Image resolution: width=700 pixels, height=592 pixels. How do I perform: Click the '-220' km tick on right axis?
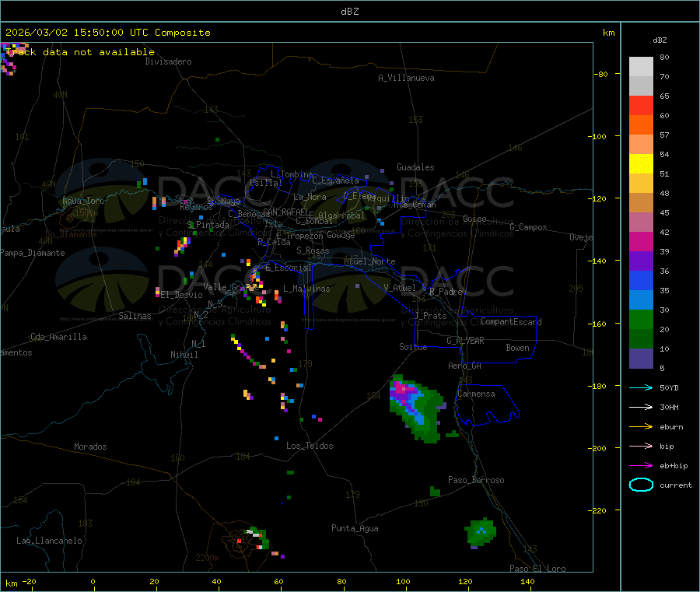click(x=599, y=511)
